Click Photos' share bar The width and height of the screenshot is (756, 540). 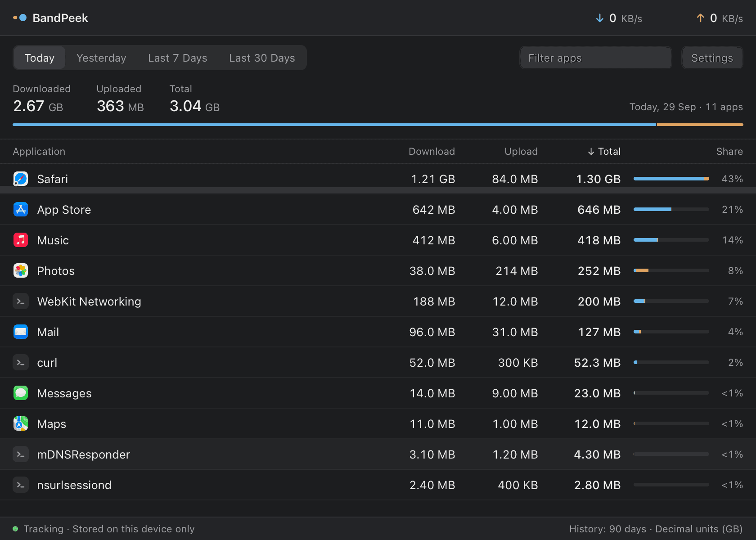671,270
